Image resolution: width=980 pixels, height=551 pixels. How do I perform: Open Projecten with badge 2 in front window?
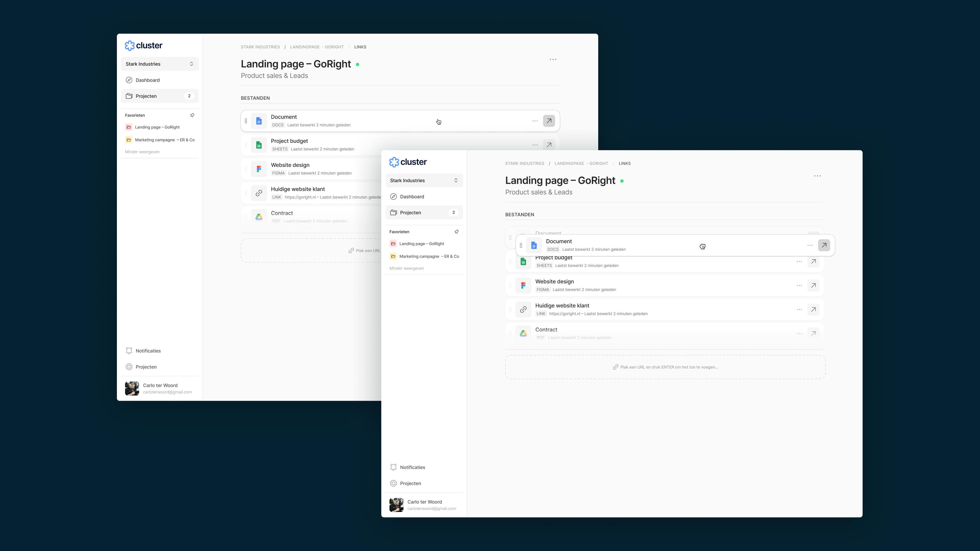[424, 212]
